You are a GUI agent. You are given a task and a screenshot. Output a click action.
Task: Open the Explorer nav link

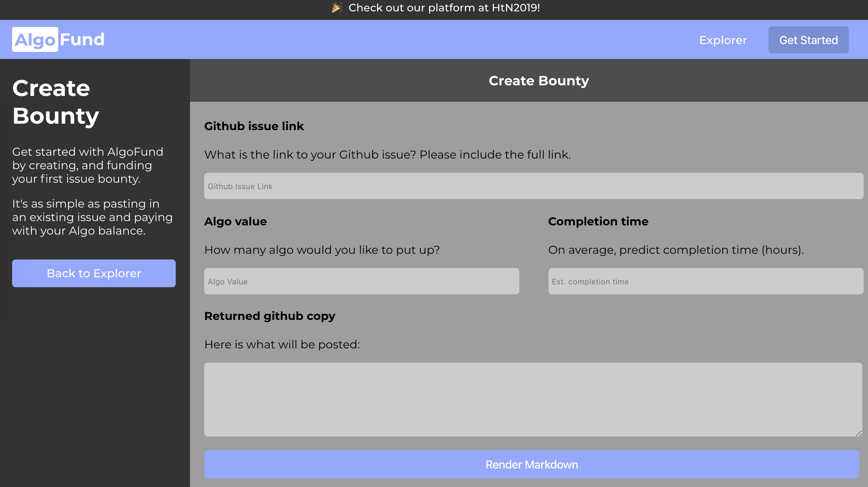(x=723, y=40)
